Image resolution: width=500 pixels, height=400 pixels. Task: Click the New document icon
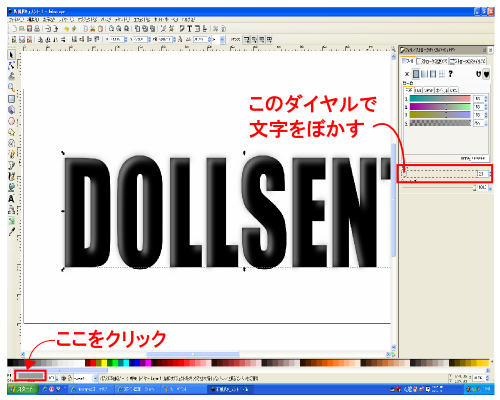click(14, 29)
